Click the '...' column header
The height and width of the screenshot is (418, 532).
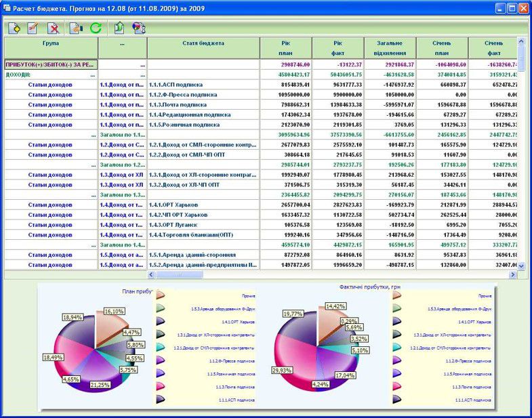[122, 44]
